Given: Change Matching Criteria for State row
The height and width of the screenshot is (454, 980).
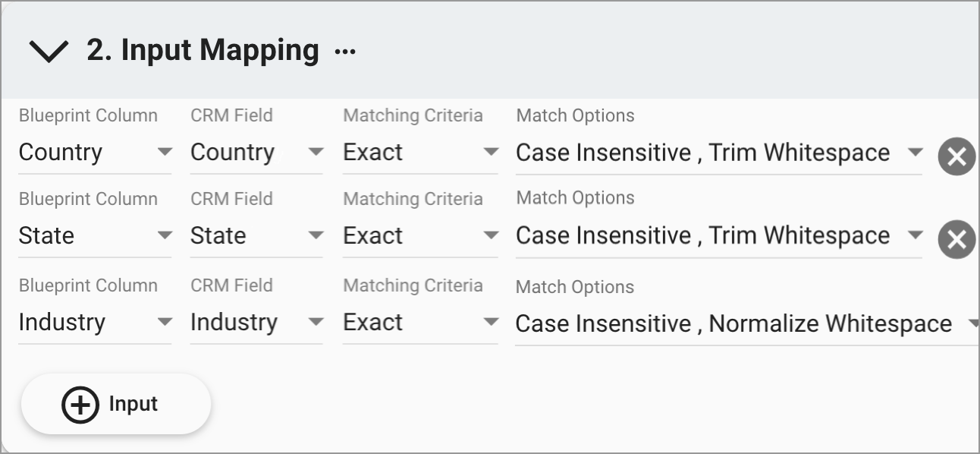Looking at the screenshot, I should (420, 236).
